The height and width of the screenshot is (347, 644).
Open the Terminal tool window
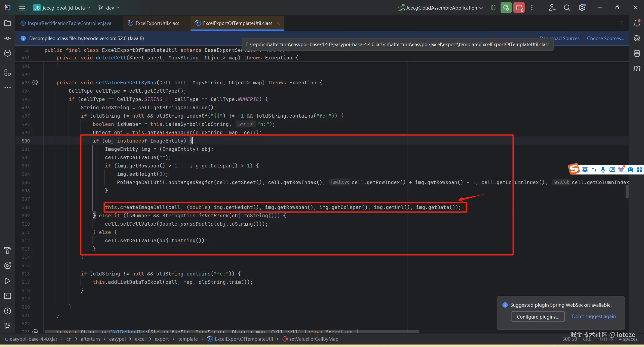click(x=8, y=296)
